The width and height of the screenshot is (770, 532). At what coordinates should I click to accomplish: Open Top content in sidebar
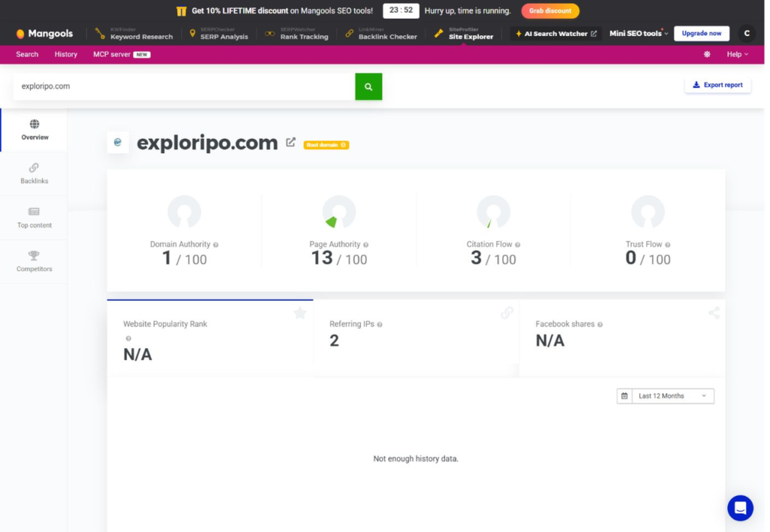coord(35,218)
